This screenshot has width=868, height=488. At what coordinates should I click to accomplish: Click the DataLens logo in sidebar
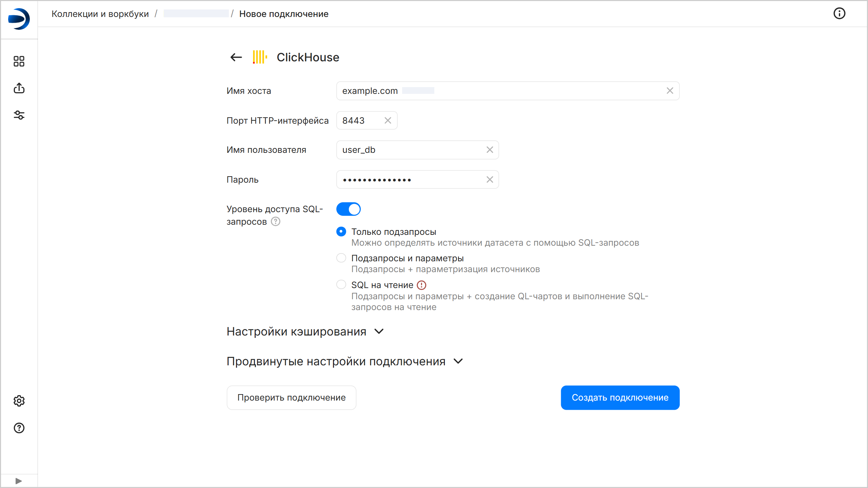19,19
